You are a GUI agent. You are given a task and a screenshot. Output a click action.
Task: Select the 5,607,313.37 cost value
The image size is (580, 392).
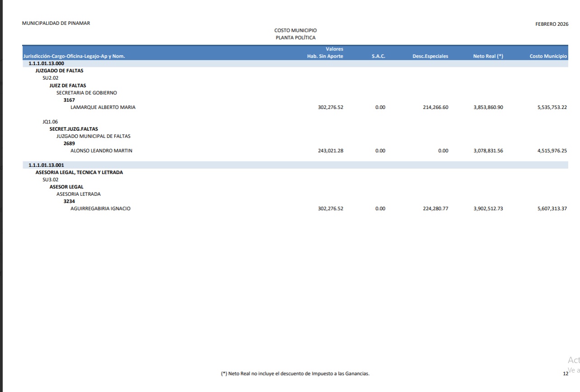pos(552,209)
